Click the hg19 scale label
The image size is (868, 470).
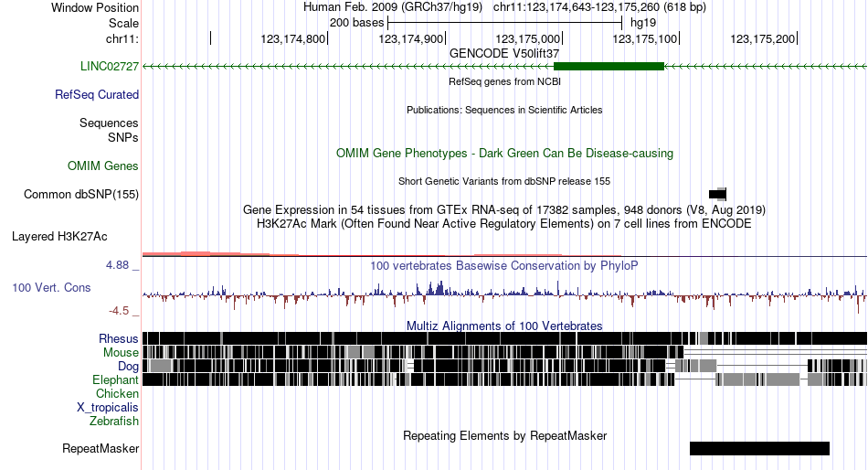(643, 23)
